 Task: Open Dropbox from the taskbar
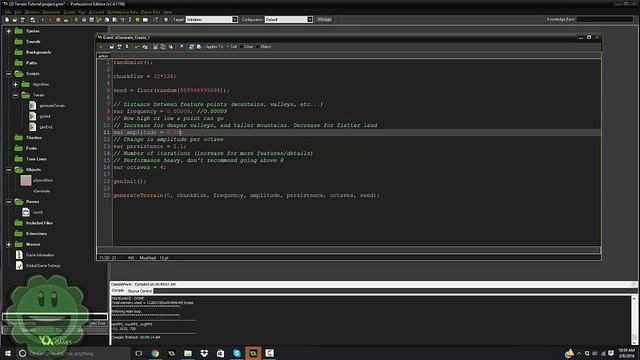point(204,353)
